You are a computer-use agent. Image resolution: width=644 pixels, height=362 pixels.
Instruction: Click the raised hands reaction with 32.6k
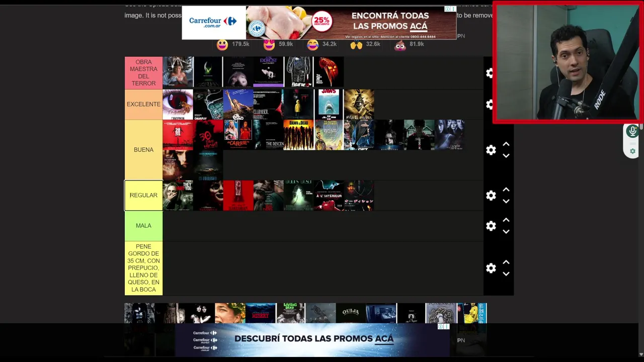(x=356, y=45)
